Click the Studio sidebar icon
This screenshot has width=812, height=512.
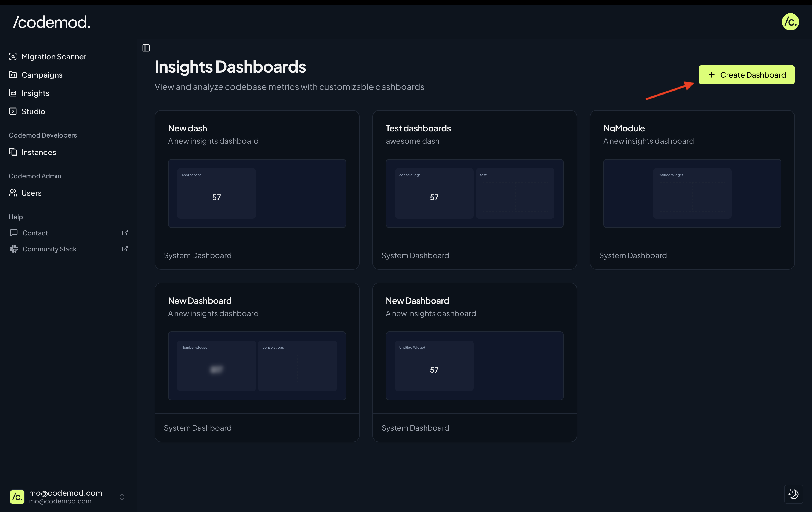tap(13, 111)
